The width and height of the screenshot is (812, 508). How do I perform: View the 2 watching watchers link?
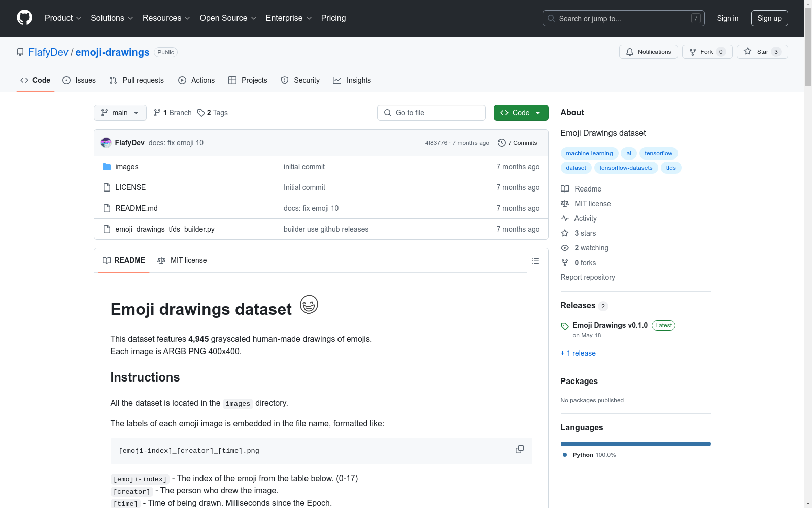pyautogui.click(x=585, y=248)
